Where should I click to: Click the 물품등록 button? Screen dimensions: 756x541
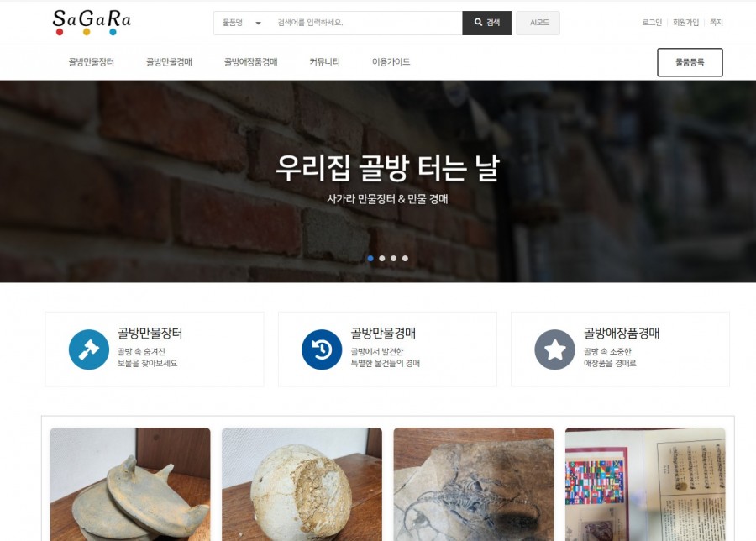[690, 62]
